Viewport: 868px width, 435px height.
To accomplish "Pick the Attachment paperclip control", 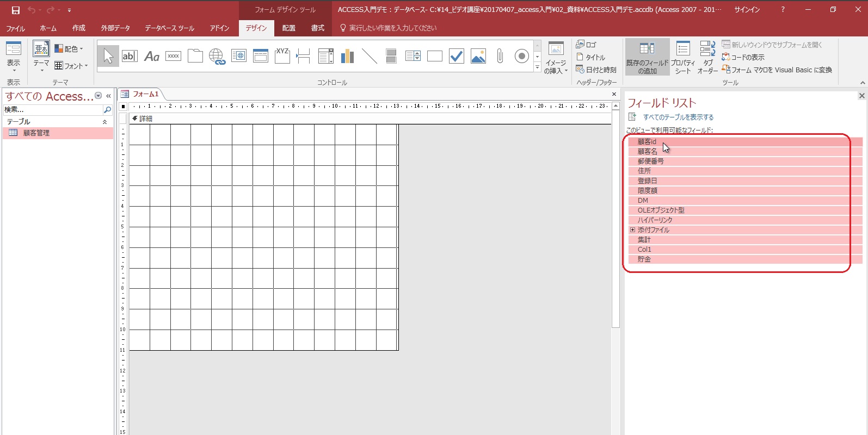I will click(500, 56).
